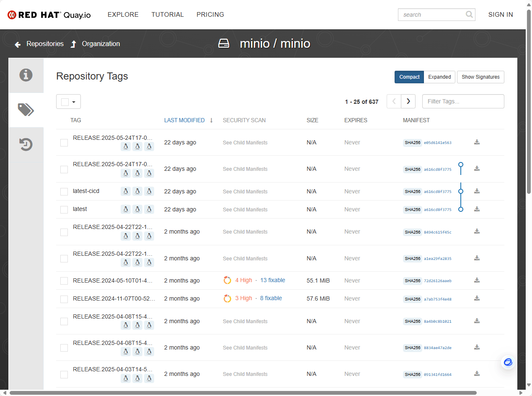Switch to Expanded view
The height and width of the screenshot is (396, 532).
[439, 77]
